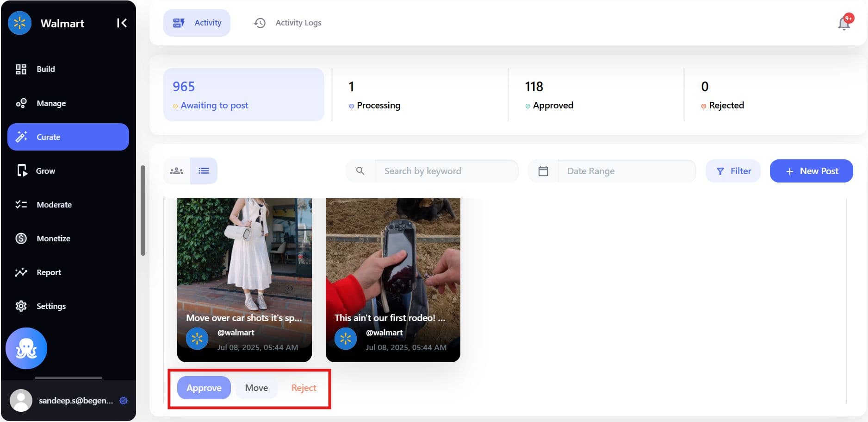The height and width of the screenshot is (422, 868).
Task: Select the Awaiting to post status card
Action: point(244,94)
